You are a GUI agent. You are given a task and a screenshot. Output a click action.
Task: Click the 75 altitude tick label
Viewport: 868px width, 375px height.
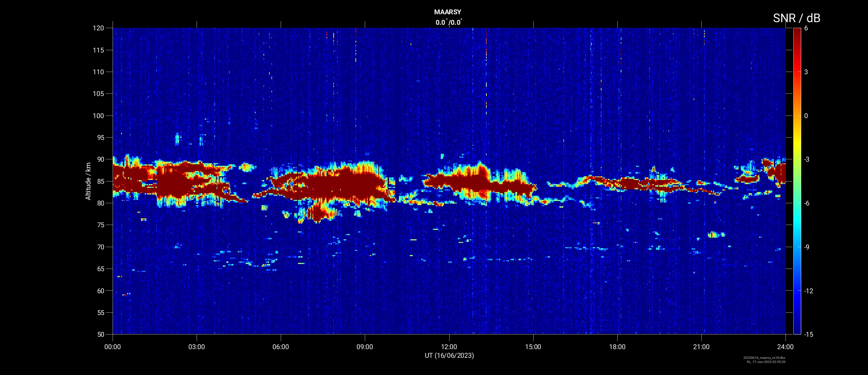[x=100, y=225]
